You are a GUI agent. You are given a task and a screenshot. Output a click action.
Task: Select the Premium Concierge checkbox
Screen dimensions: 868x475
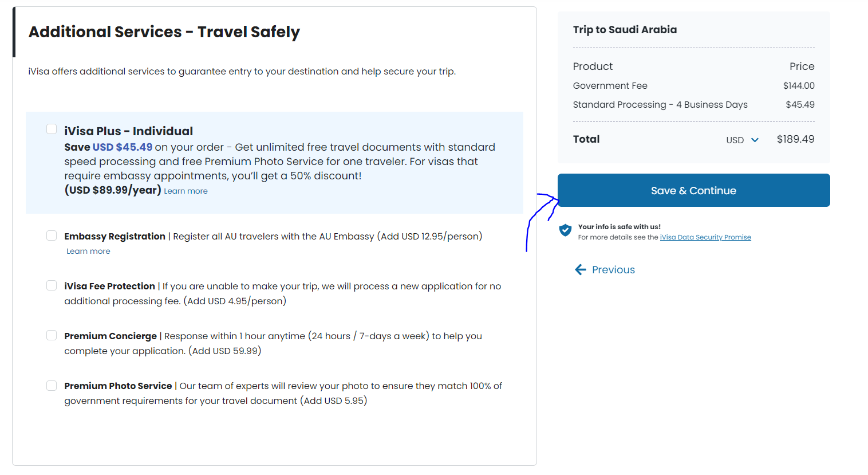pos(52,335)
